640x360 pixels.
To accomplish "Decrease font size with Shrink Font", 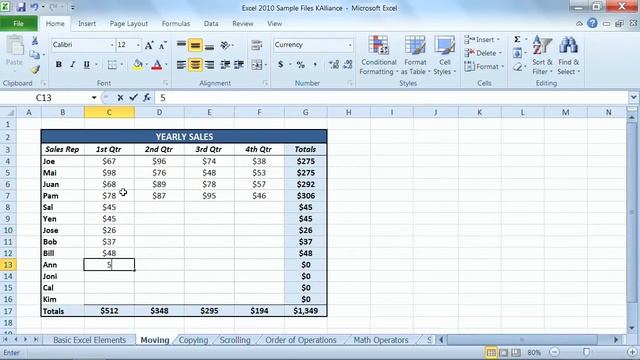I will click(162, 45).
